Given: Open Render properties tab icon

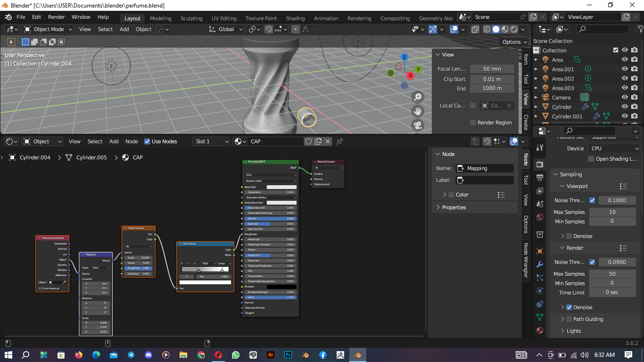Looking at the screenshot, I should coord(540,164).
